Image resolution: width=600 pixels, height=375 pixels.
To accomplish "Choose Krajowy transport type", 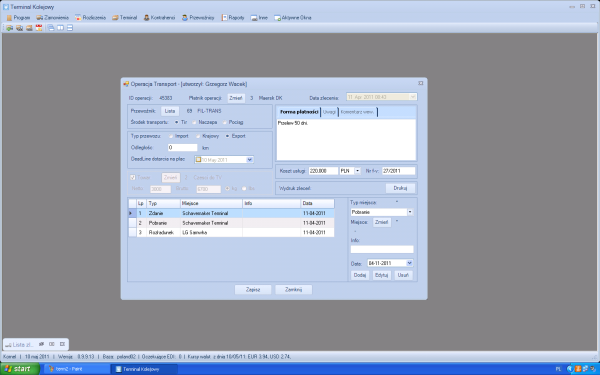I will 198,136.
